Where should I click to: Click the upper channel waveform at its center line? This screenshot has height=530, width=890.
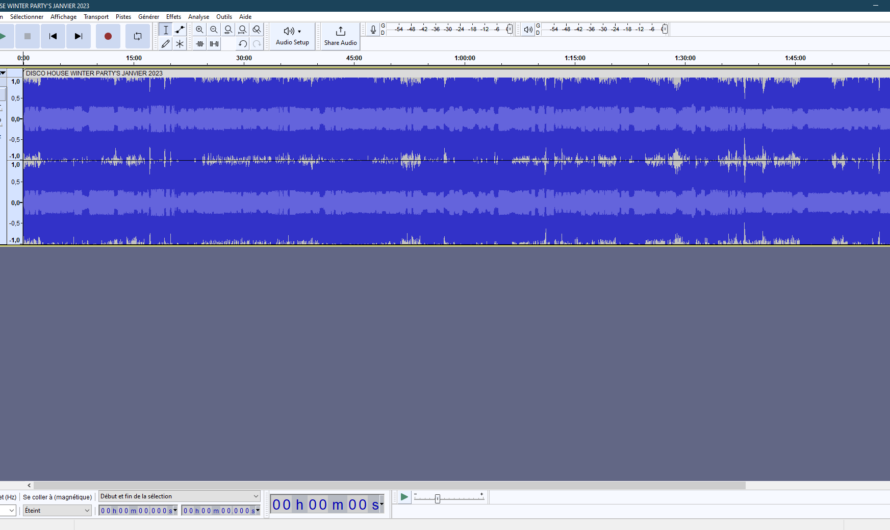click(x=456, y=119)
